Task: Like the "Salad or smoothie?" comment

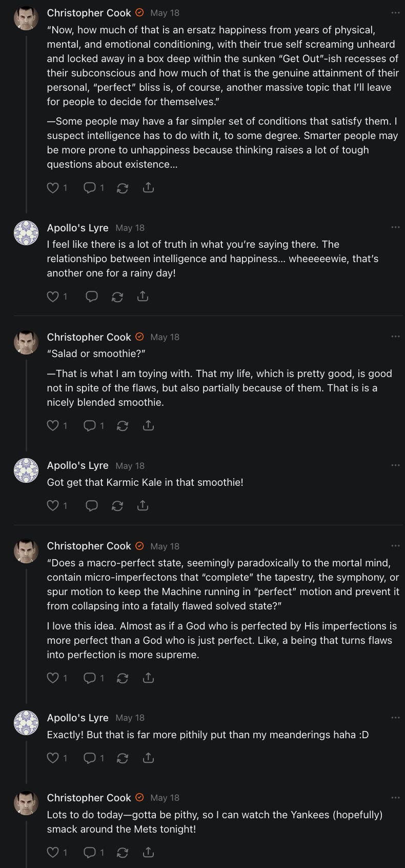Action: click(53, 425)
